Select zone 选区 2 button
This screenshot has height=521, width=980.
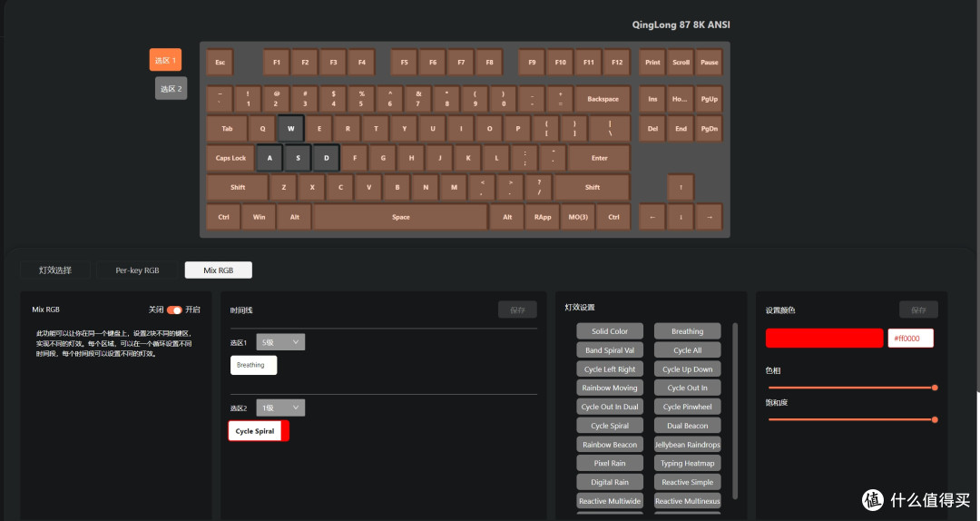(171, 89)
